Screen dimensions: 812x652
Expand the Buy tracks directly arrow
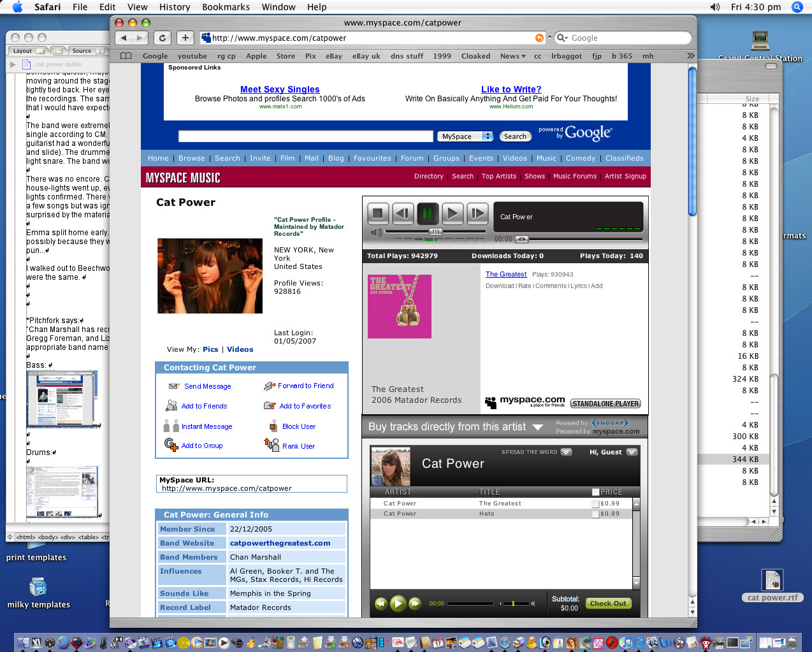pos(538,427)
